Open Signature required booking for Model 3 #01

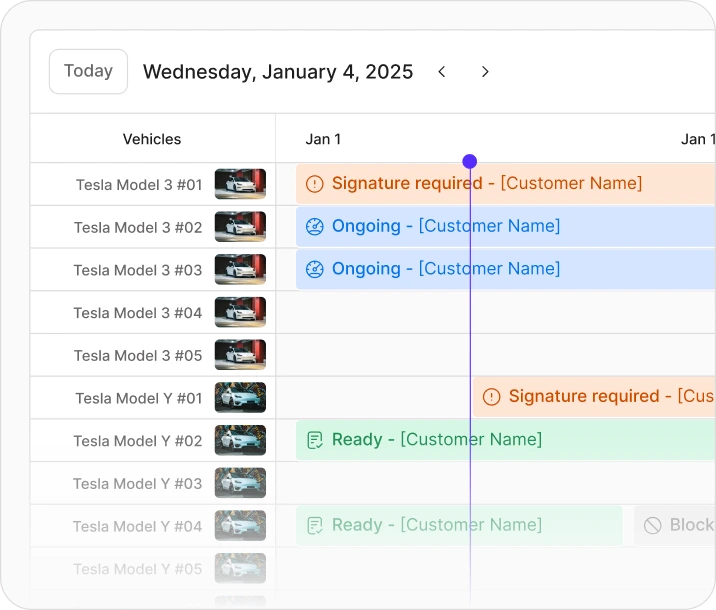pos(506,184)
